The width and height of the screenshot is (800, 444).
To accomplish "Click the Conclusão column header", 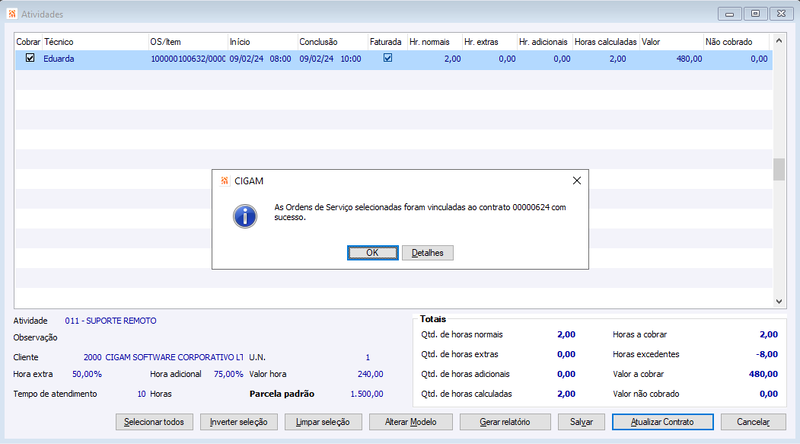I will click(x=333, y=42).
